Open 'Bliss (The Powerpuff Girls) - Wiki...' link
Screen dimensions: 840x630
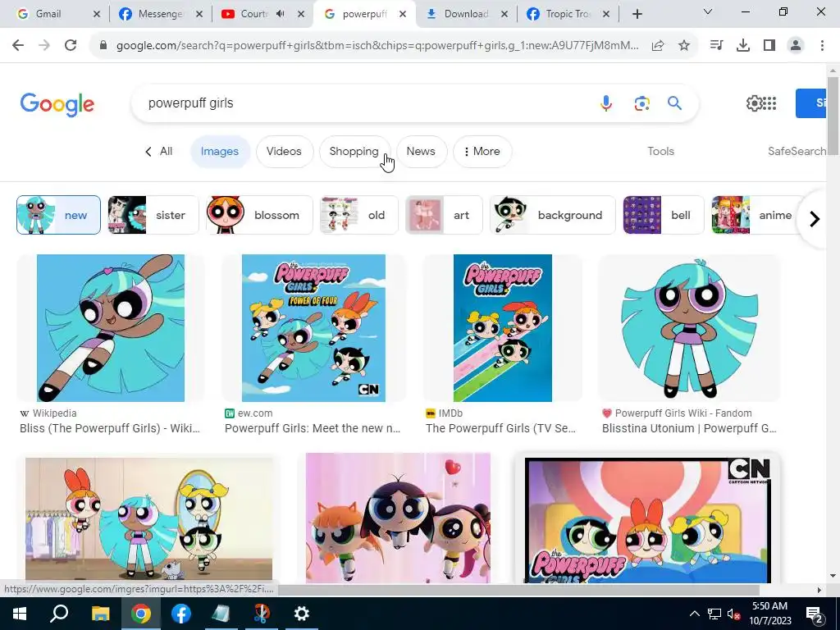point(110,428)
